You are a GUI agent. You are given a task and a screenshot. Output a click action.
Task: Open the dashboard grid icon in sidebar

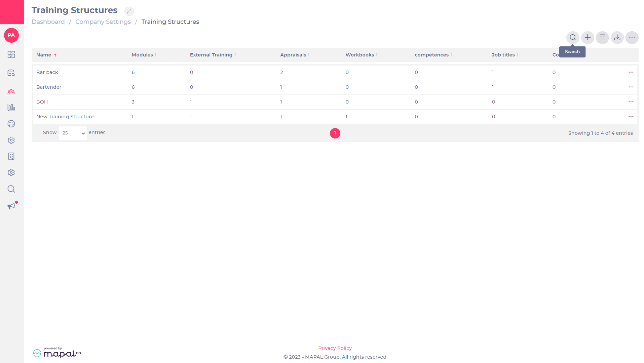pyautogui.click(x=11, y=54)
